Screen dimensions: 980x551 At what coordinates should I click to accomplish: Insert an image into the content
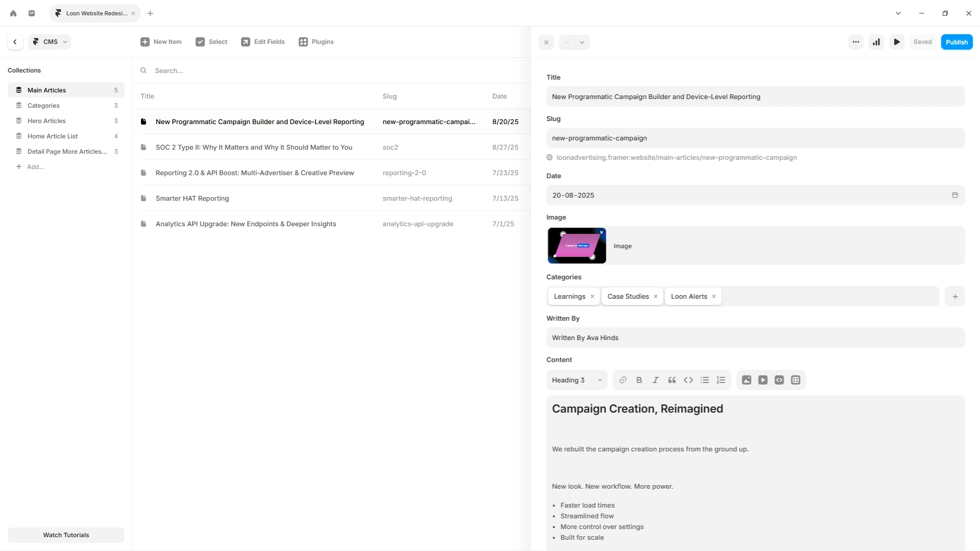click(x=746, y=380)
